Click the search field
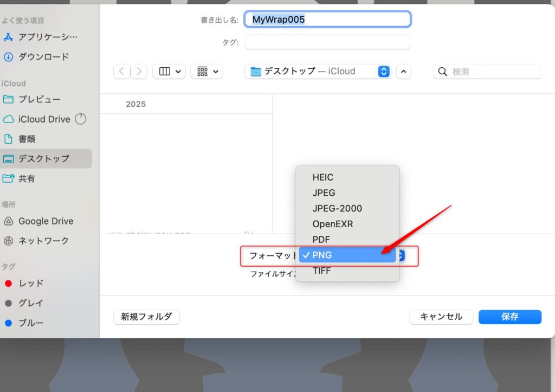 tap(493, 72)
